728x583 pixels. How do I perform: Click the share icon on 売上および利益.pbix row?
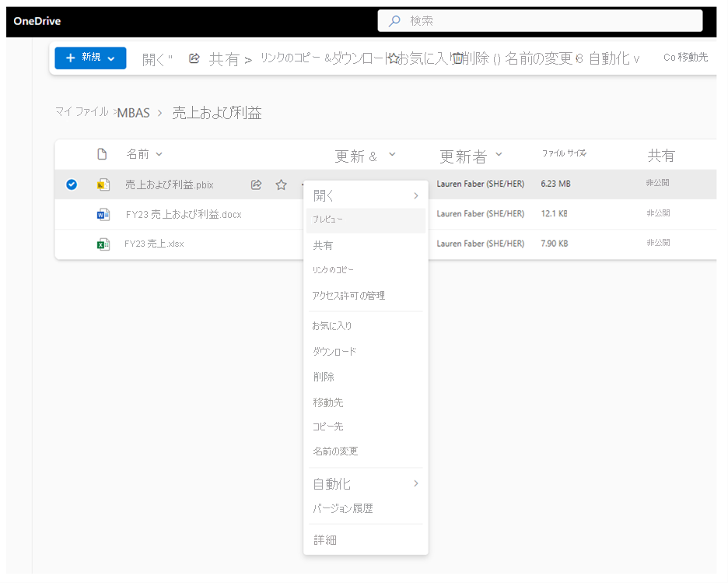[256, 184]
